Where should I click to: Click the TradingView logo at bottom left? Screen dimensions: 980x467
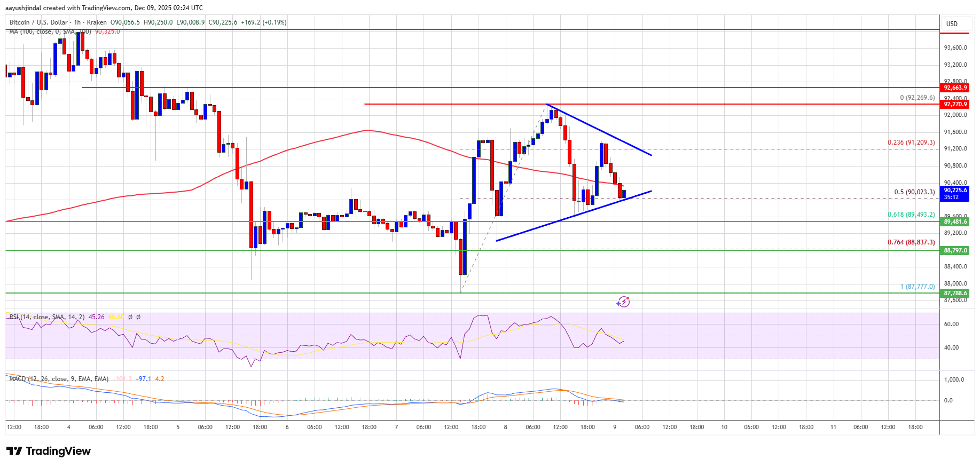point(49,452)
